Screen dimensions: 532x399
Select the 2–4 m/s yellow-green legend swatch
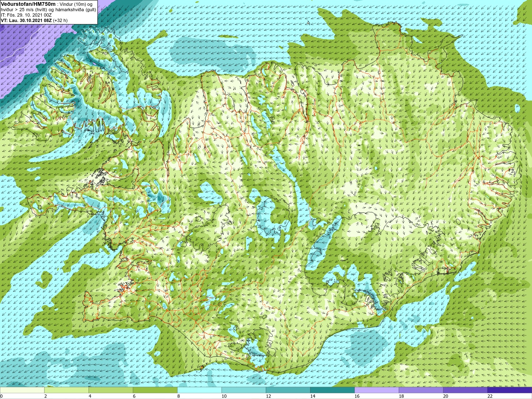tap(66, 390)
